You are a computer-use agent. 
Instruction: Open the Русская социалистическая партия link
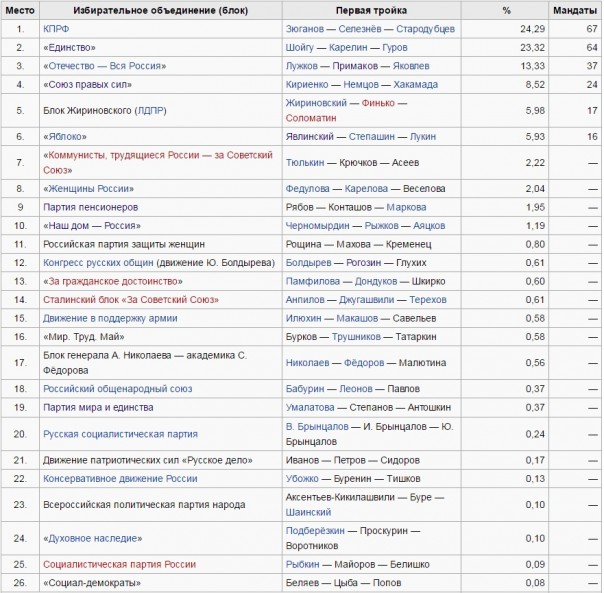(x=120, y=434)
